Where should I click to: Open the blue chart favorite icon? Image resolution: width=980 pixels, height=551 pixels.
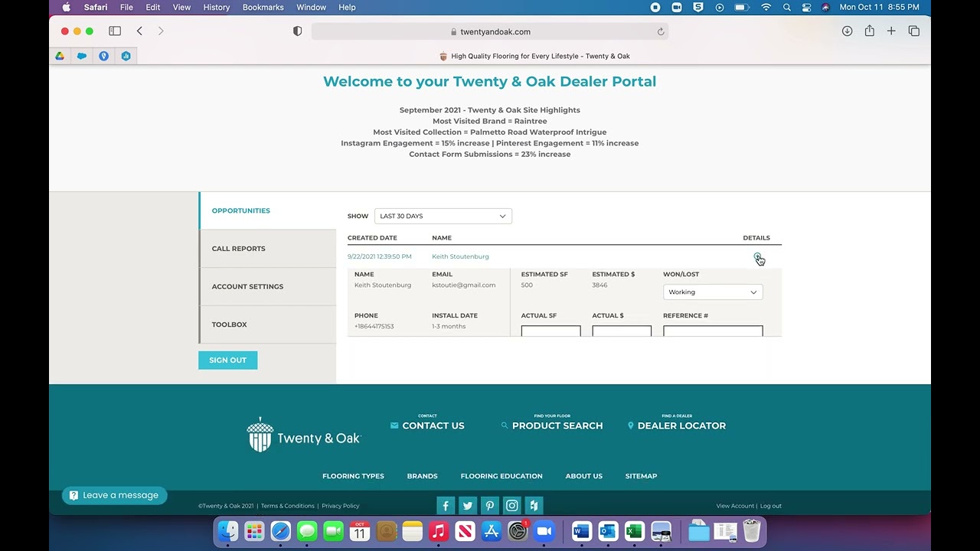pyautogui.click(x=126, y=56)
